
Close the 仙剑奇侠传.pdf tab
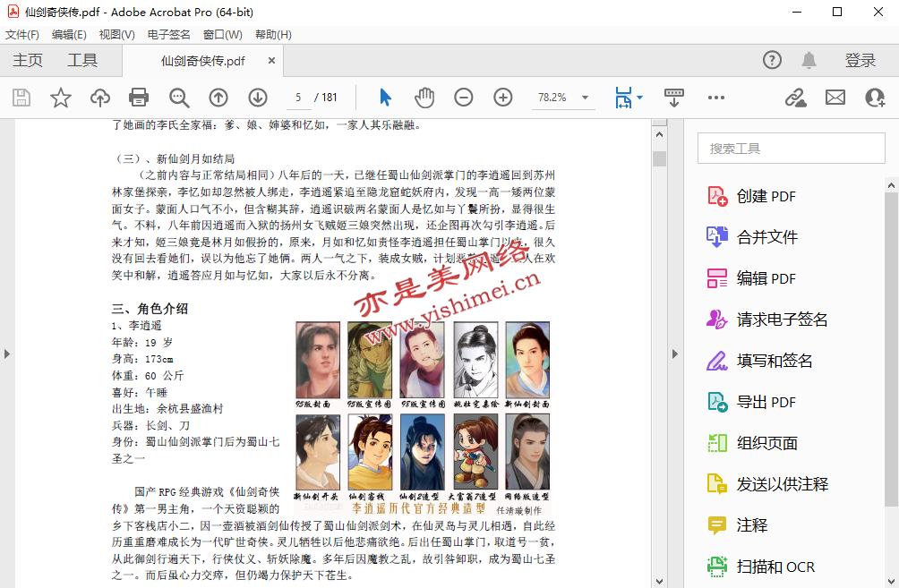click(272, 60)
